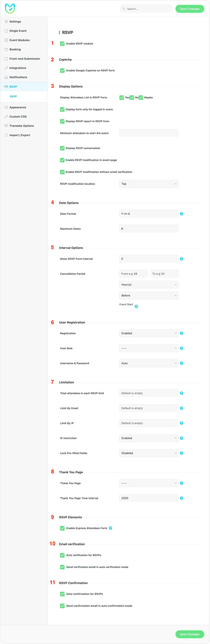Click help icon next to Date Format
This screenshot has height=644, width=210.
click(x=182, y=214)
